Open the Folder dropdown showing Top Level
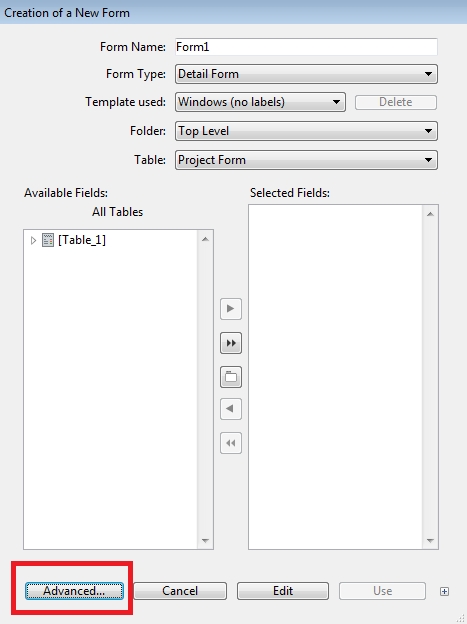 306,131
